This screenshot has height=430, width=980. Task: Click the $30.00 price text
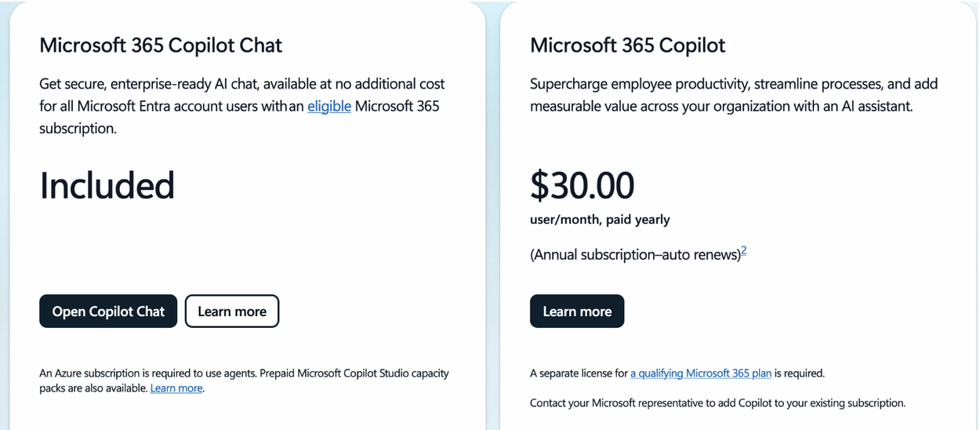click(583, 185)
